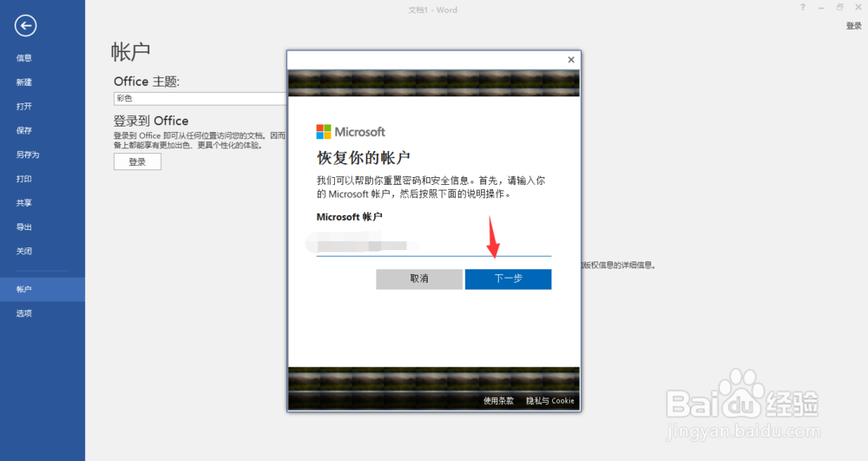Click the help question mark icon
Image resolution: width=868 pixels, height=461 pixels.
[803, 7]
